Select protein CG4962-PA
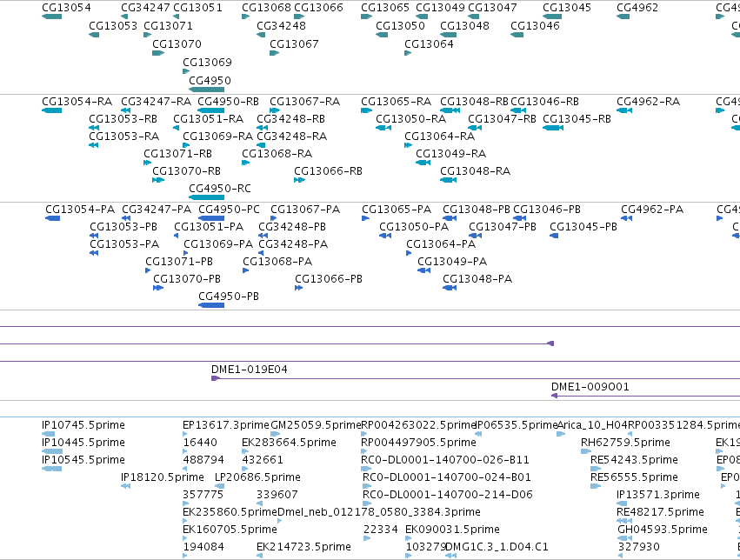The width and height of the screenshot is (740, 560). pos(626,218)
